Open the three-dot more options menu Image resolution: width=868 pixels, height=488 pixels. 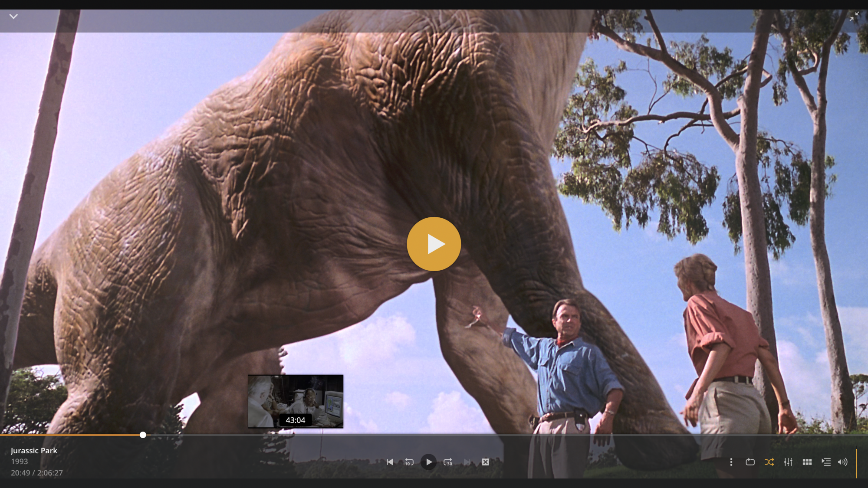click(731, 462)
